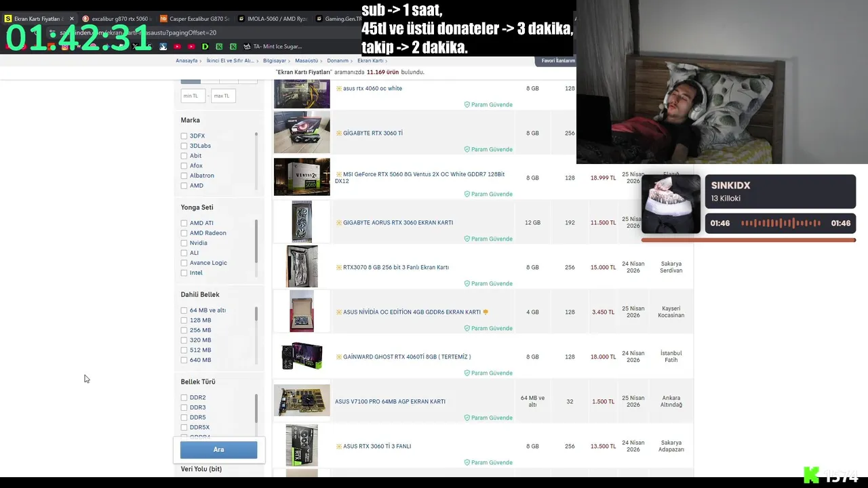This screenshot has width=868, height=488.
Task: Open the TA- Mint Ice Sugar bookmark
Action: point(273,46)
